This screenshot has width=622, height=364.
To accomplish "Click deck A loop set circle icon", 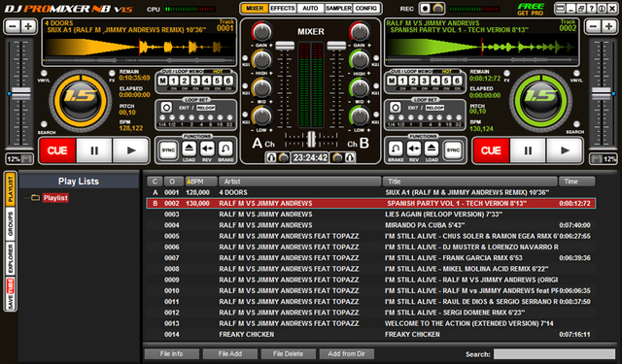I will [166, 108].
